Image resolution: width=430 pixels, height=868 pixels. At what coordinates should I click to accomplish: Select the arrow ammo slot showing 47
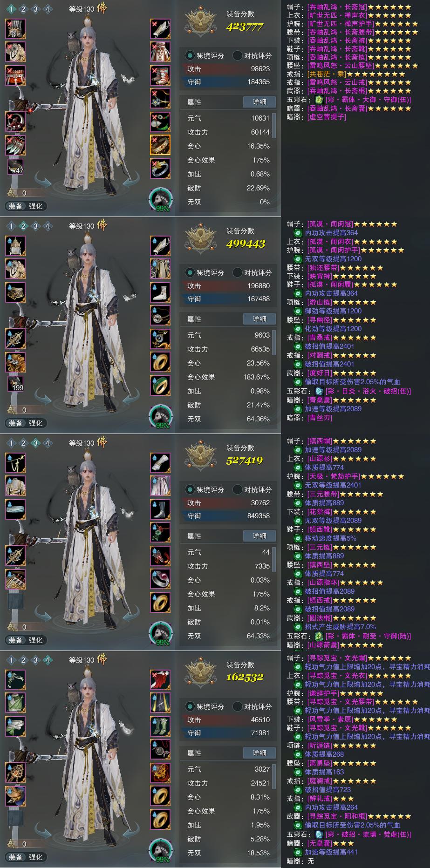coord(15,167)
